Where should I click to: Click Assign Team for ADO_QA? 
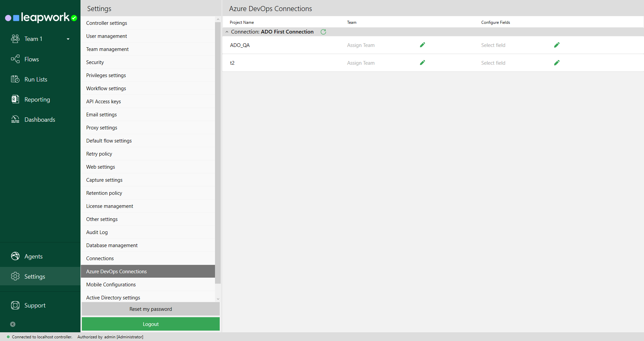[361, 45]
